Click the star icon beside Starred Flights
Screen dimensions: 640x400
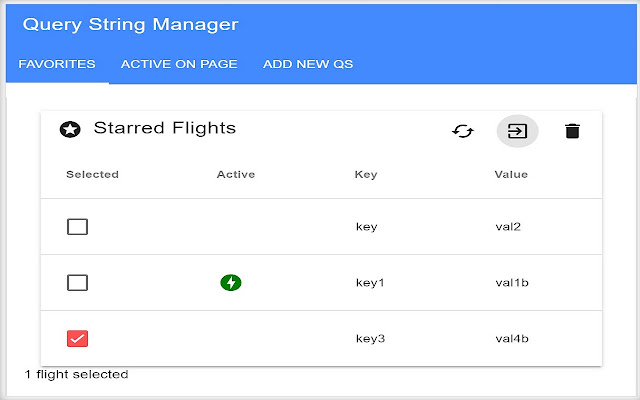(70, 129)
